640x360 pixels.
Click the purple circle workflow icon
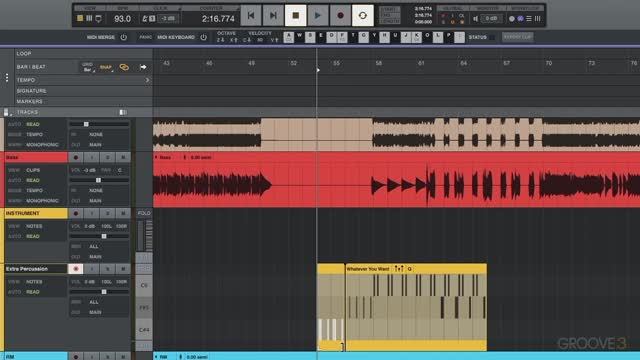tap(520, 19)
